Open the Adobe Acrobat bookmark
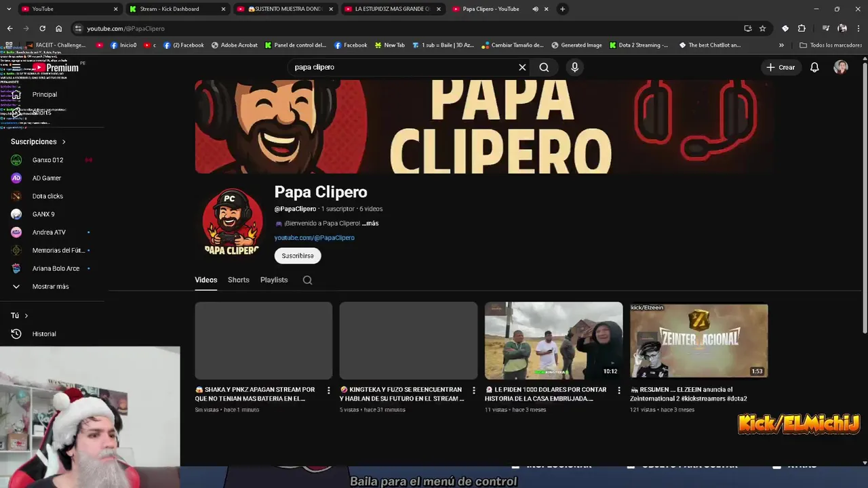868x488 pixels. pyautogui.click(x=235, y=45)
